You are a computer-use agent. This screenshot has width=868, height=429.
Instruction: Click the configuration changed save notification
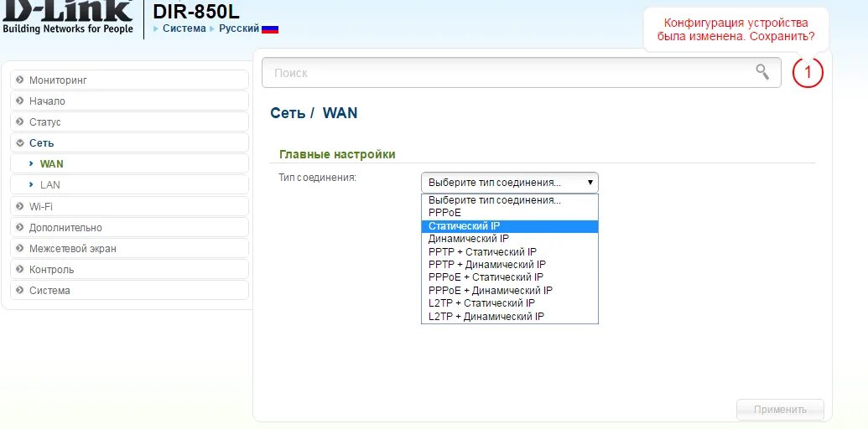pos(735,30)
